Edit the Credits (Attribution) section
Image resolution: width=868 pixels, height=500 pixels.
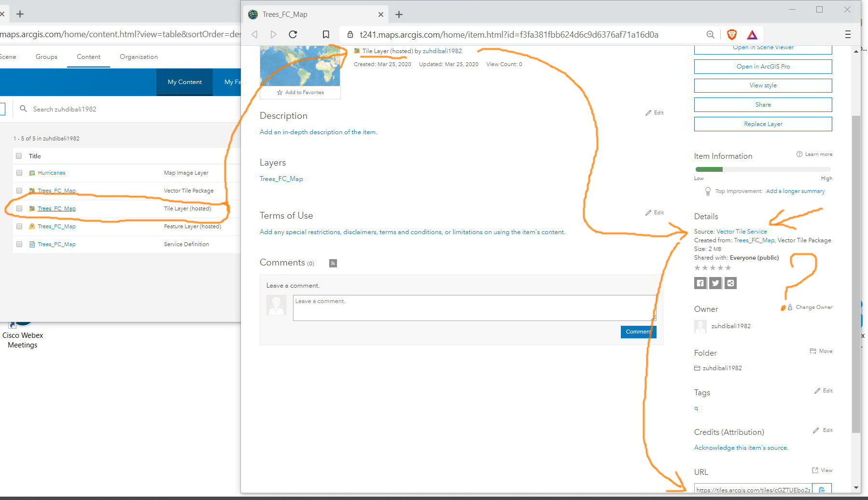click(823, 430)
